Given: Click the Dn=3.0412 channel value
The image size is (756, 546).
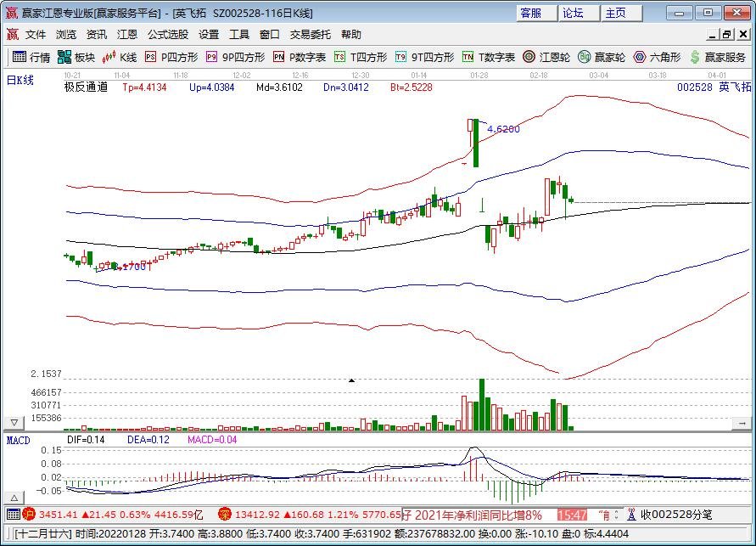Looking at the screenshot, I should click(346, 87).
